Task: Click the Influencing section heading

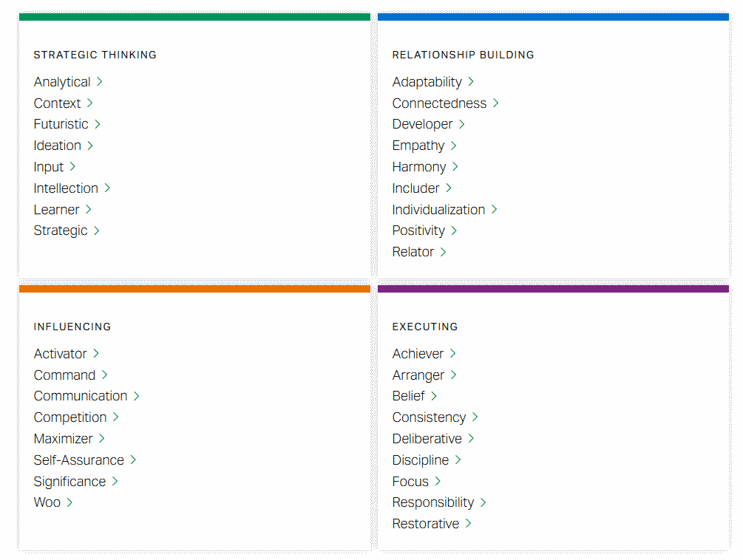Action: pyautogui.click(x=72, y=327)
